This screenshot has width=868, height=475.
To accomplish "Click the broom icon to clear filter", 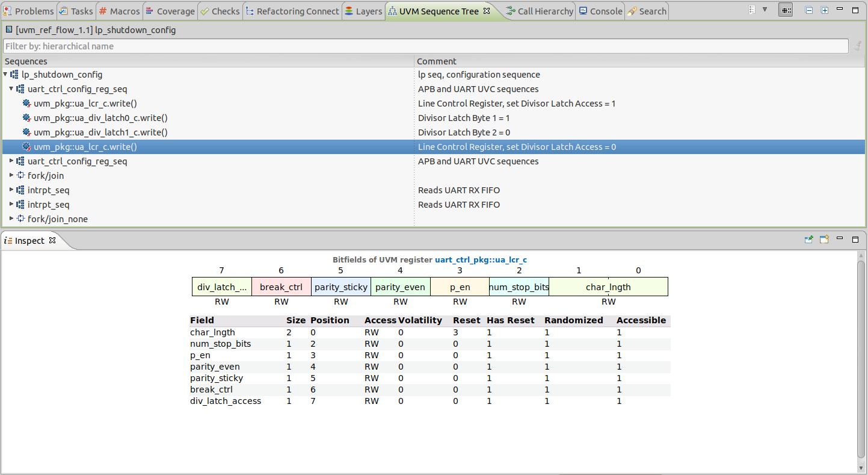I will [x=858, y=46].
